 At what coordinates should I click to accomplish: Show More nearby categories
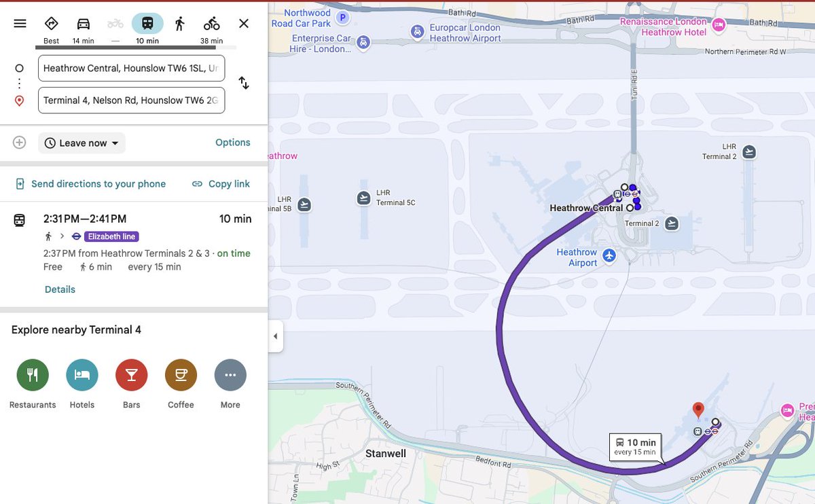click(230, 384)
